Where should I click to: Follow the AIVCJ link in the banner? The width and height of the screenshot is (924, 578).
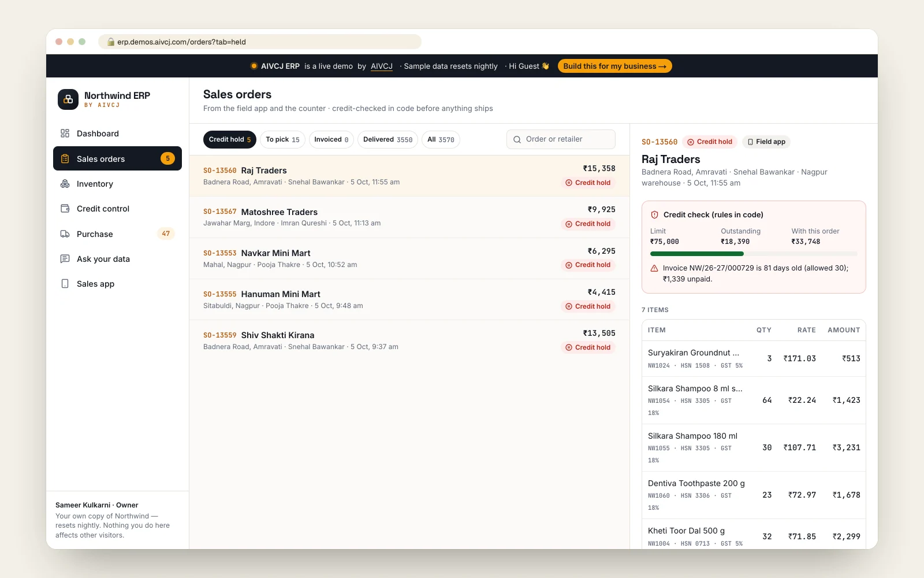(381, 66)
